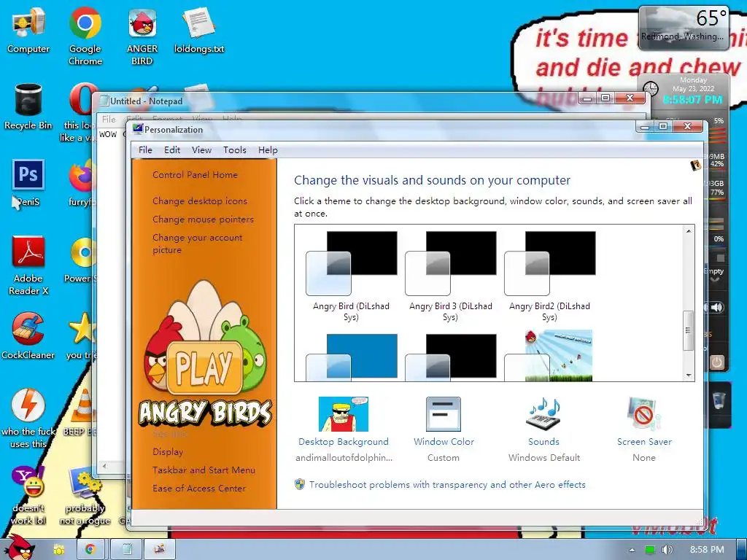Open the weather gadget showing 65°
747x560 pixels.
tap(683, 28)
